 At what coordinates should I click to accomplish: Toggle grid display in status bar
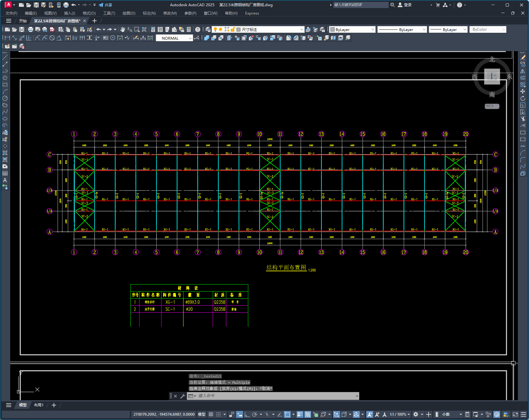pyautogui.click(x=211, y=414)
